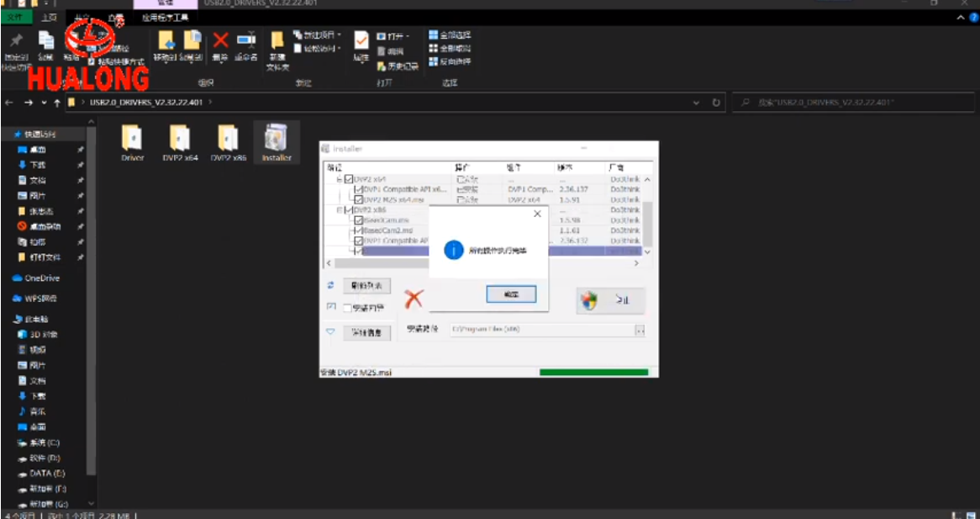The width and height of the screenshot is (980, 519).
Task: Click the Manage (管理) contextual tab
Action: coord(165,3)
